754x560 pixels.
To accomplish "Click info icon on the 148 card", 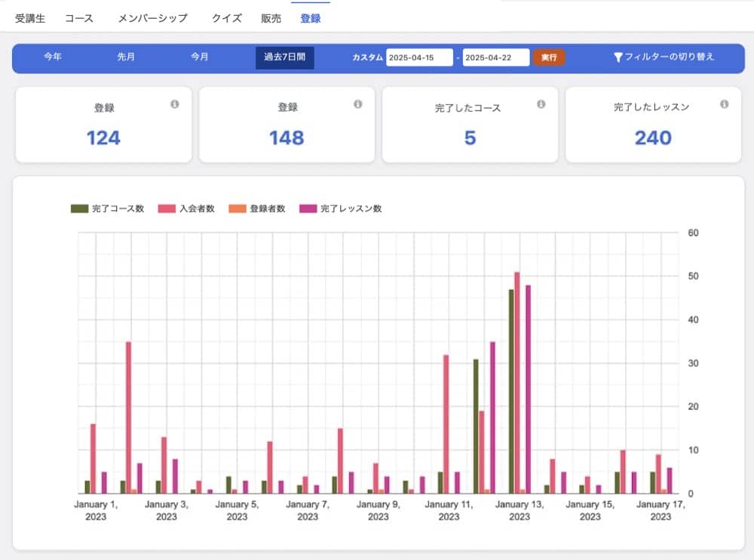I will click(x=357, y=105).
